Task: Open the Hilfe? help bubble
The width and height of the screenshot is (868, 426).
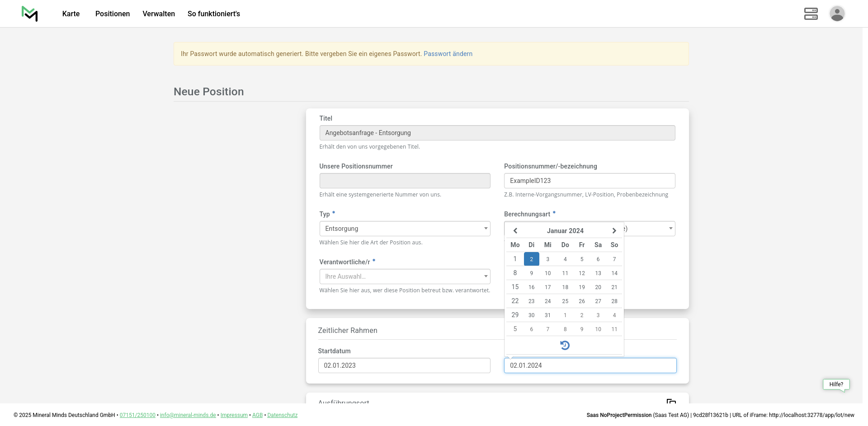Action: (x=836, y=384)
